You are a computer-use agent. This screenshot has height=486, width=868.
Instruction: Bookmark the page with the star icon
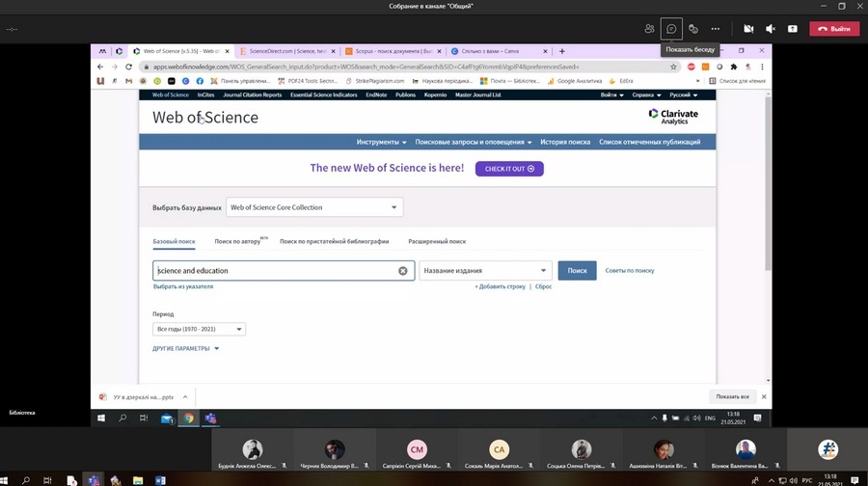coord(673,67)
